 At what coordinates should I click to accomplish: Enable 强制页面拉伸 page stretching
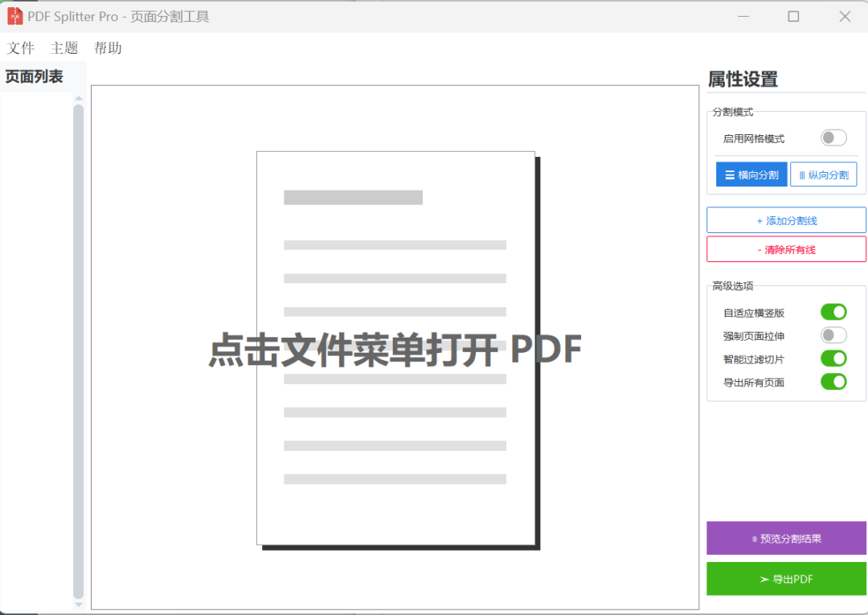click(x=833, y=335)
